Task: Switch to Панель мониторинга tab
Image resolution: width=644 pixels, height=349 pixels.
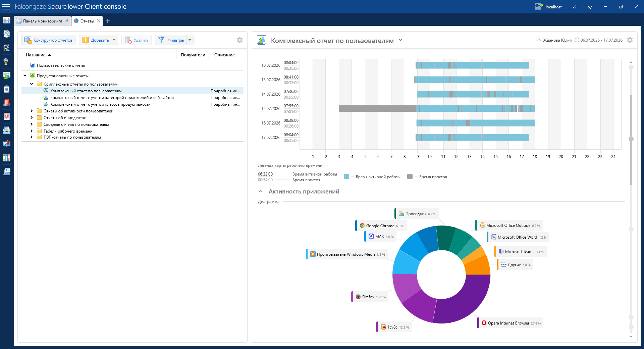Action: pos(43,21)
